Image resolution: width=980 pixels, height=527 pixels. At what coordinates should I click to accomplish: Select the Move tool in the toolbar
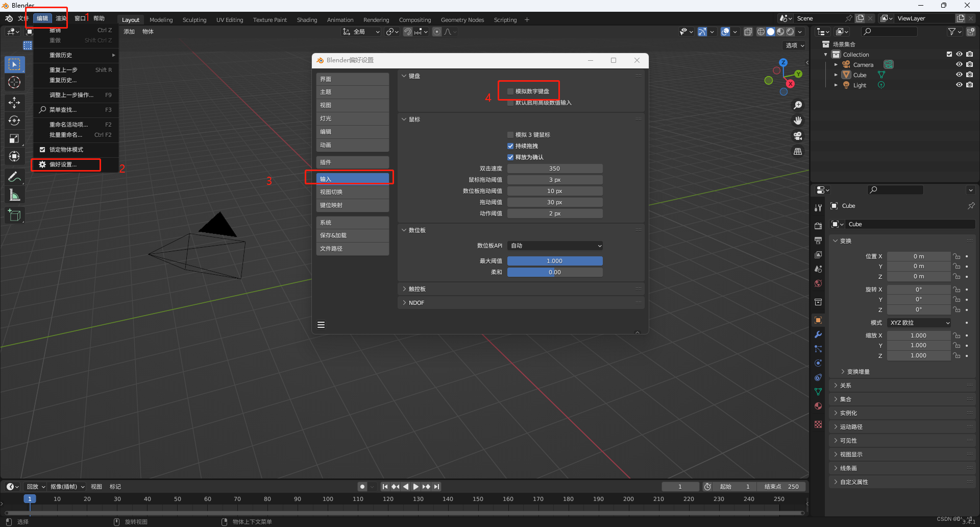click(x=15, y=103)
